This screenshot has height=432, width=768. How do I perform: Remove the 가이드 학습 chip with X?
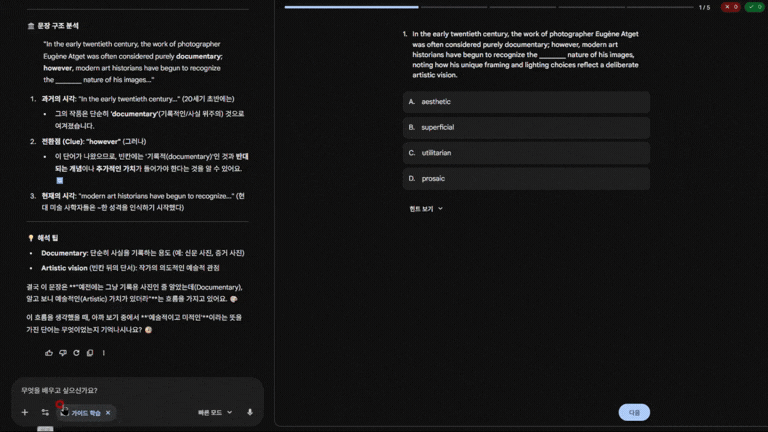(x=108, y=412)
